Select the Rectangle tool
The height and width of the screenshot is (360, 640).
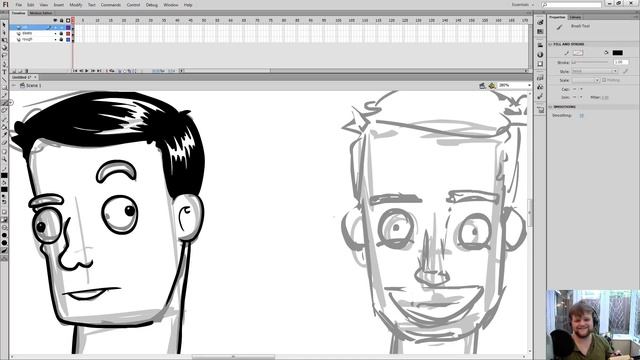coord(4,87)
